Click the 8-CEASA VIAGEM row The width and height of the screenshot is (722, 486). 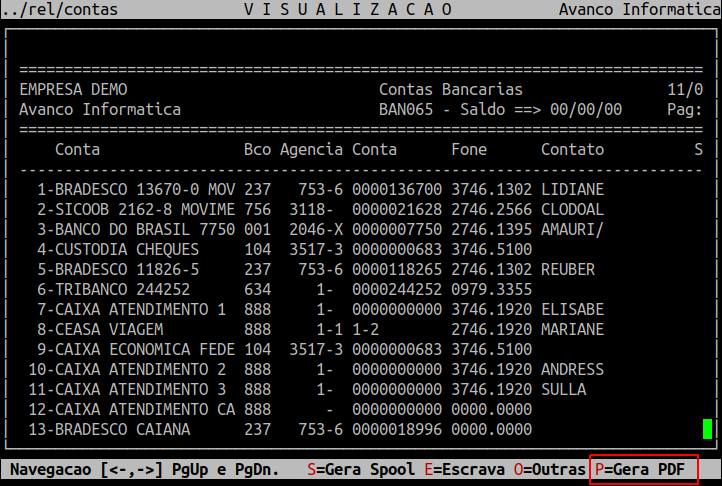tap(100, 329)
